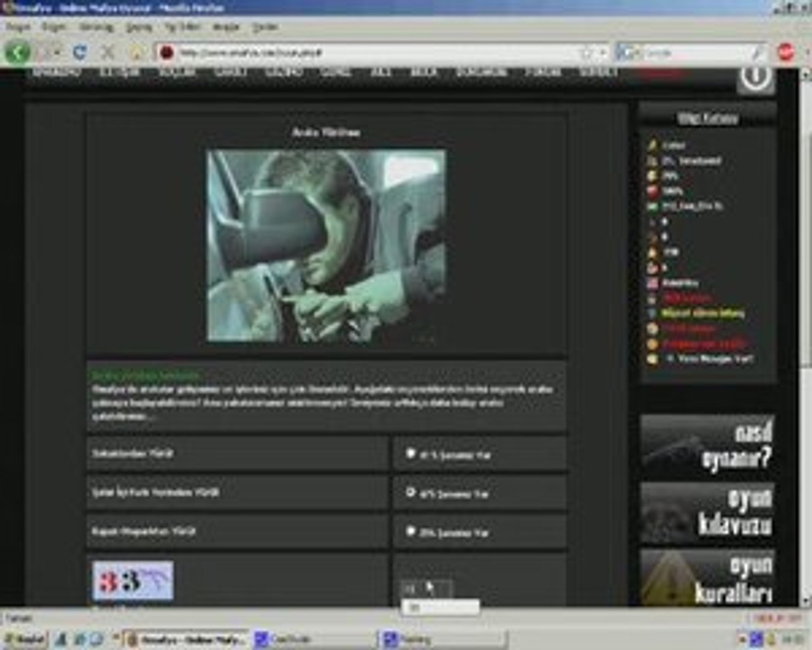Viewport: 812px width, 650px height.
Task: Bookmark this page with the star icon
Action: click(x=587, y=53)
